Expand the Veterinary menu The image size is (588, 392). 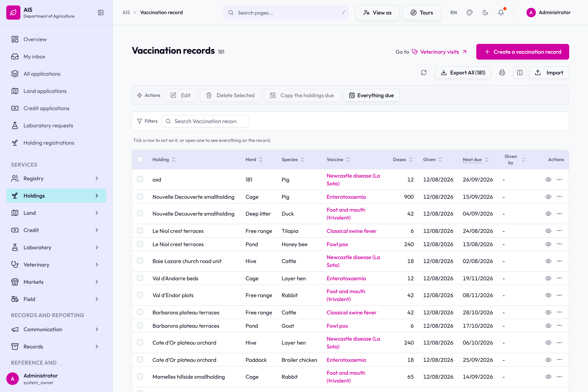coord(56,264)
